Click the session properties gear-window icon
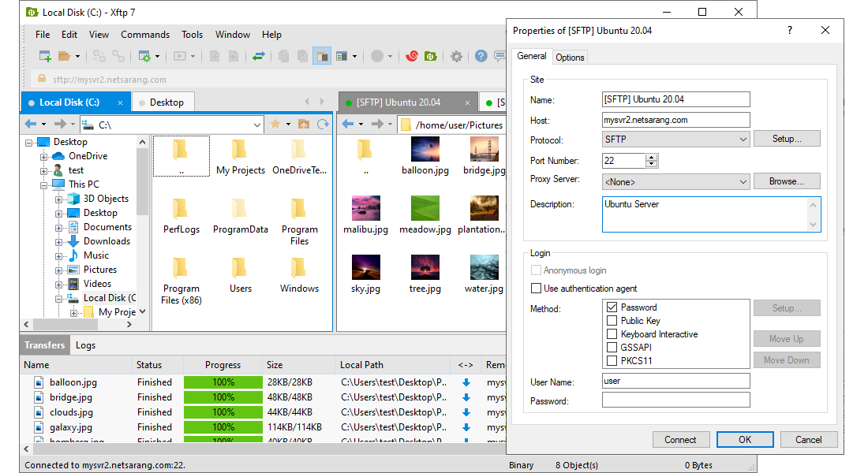 coord(144,56)
